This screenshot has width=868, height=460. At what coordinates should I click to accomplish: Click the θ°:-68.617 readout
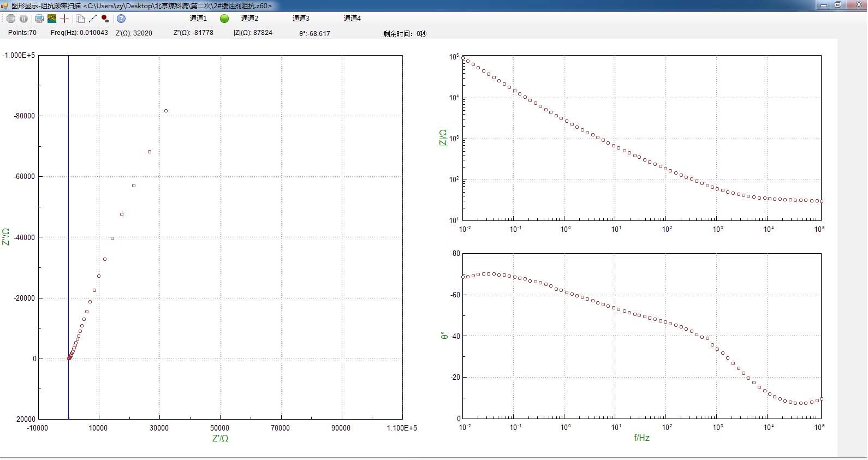pos(314,33)
